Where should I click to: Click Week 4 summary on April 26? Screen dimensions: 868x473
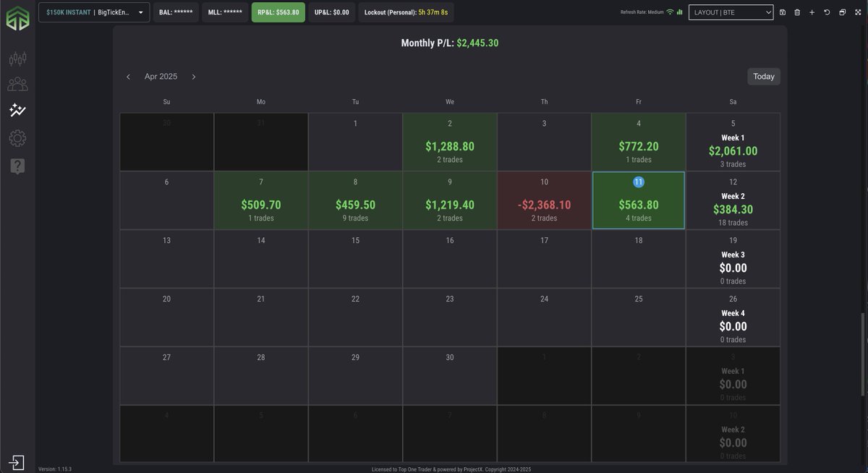(733, 318)
